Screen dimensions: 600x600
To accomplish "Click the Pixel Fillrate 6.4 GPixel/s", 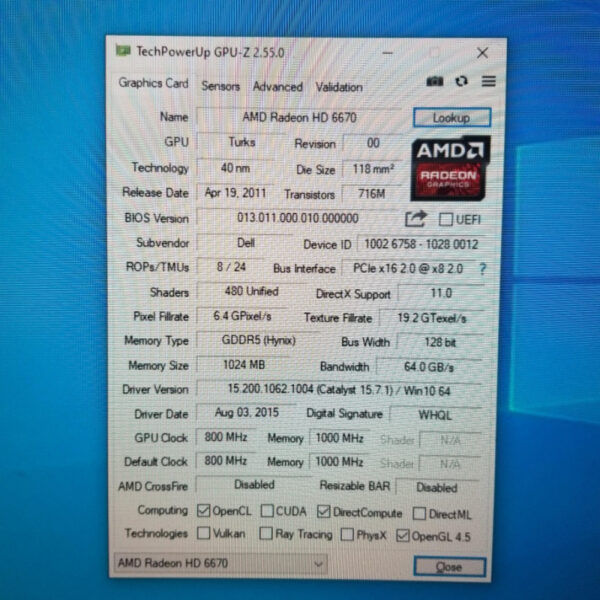I will point(242,316).
